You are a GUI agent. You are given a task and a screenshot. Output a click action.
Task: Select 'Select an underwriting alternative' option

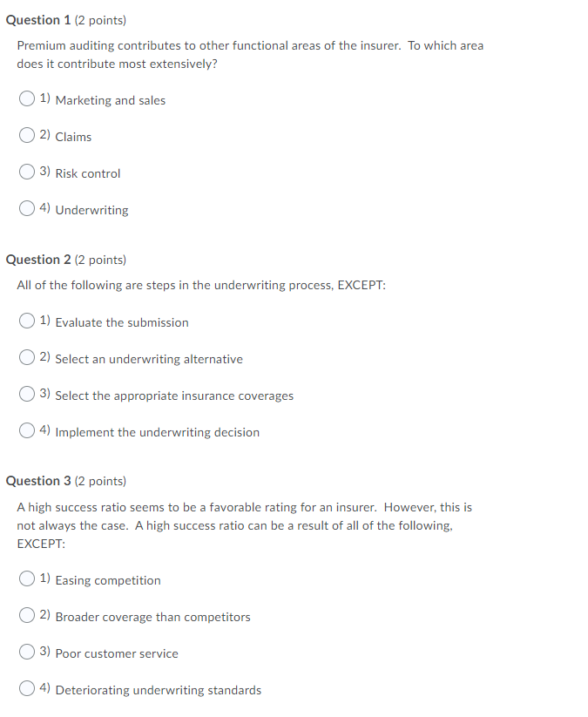click(x=27, y=357)
